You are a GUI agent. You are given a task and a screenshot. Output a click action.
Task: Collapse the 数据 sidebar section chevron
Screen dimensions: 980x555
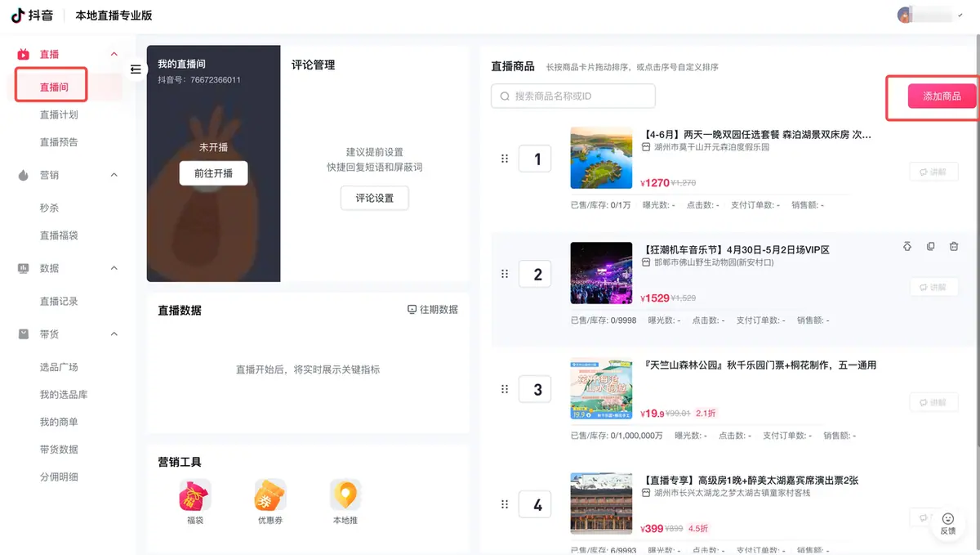click(114, 268)
